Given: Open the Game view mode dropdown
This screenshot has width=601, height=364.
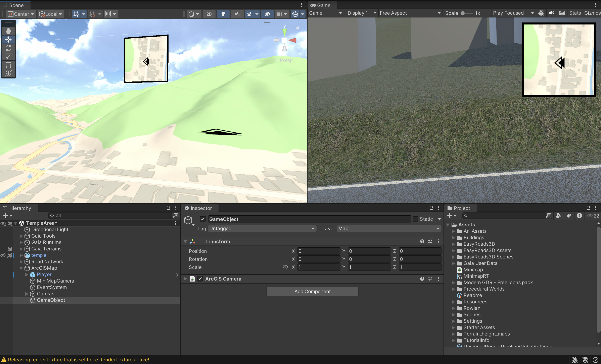Looking at the screenshot, I should 325,13.
